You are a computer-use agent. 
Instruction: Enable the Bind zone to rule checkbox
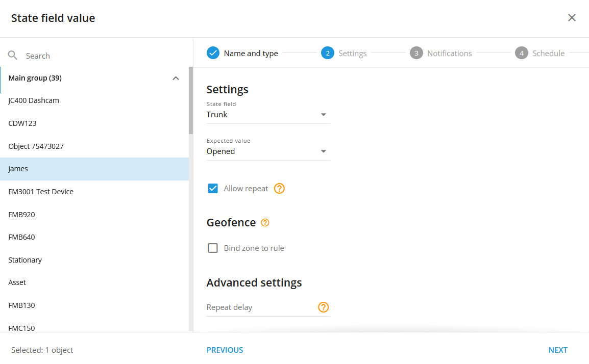tap(213, 248)
